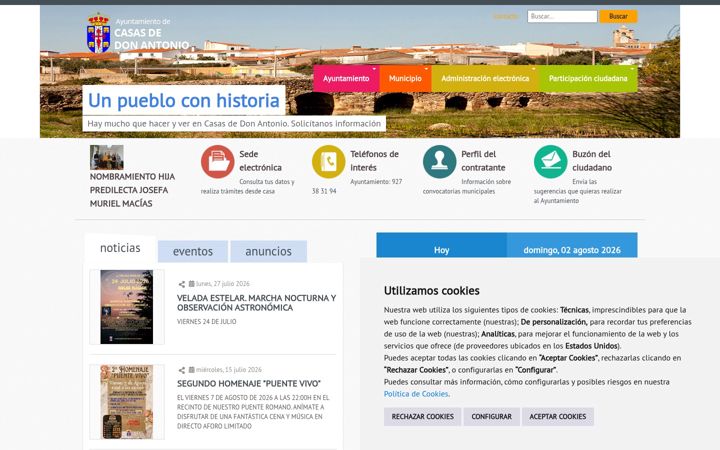Click the "Utilizamos cookies" heading

coord(432,291)
